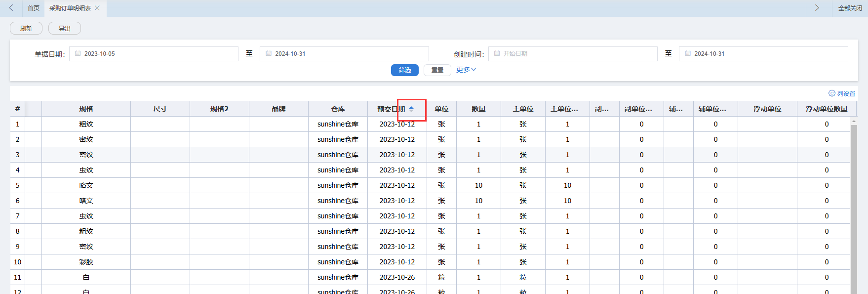868x294 pixels.
Task: Open the 列设置 column settings
Action: pos(842,93)
